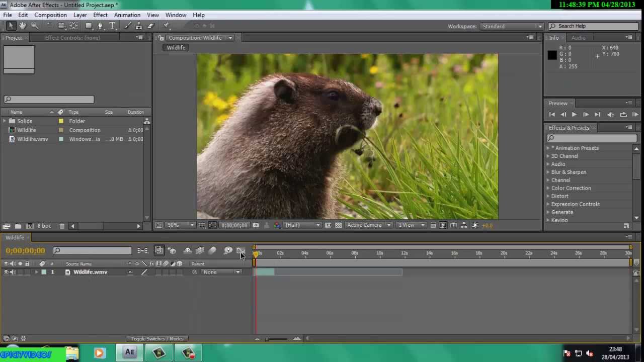Open the 1 View layout dropdown
Viewport: 644px width, 362px height.
coord(411,225)
